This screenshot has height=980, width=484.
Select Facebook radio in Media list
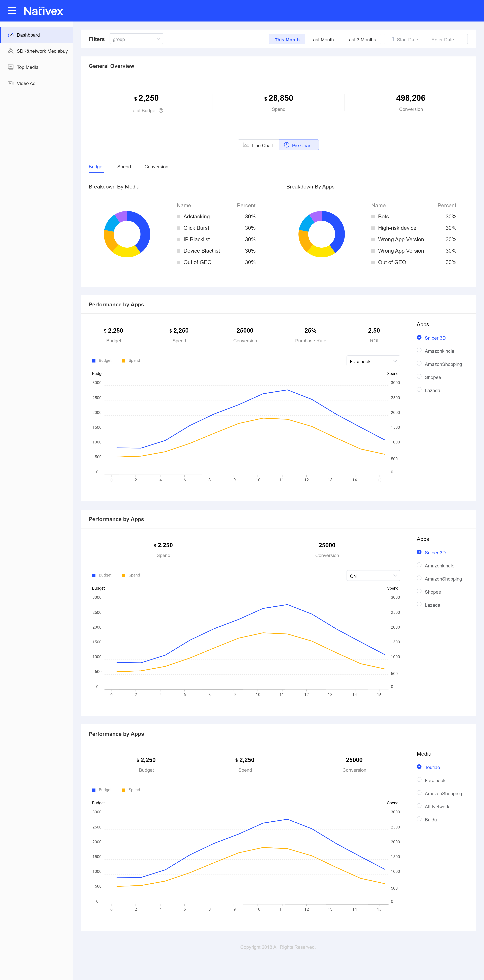tap(419, 779)
